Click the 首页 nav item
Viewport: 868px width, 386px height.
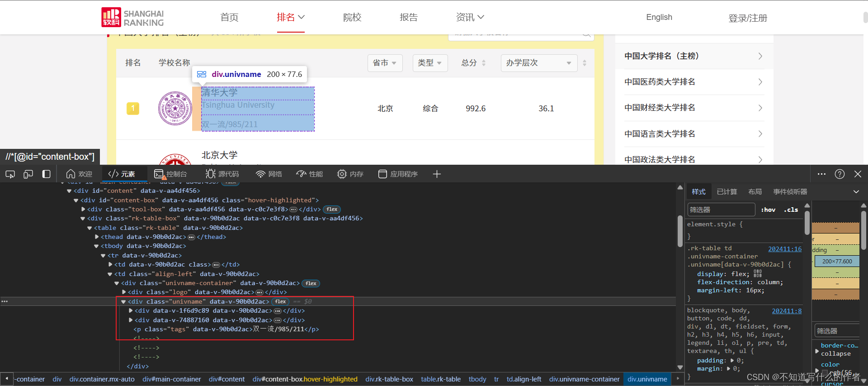[x=229, y=17]
